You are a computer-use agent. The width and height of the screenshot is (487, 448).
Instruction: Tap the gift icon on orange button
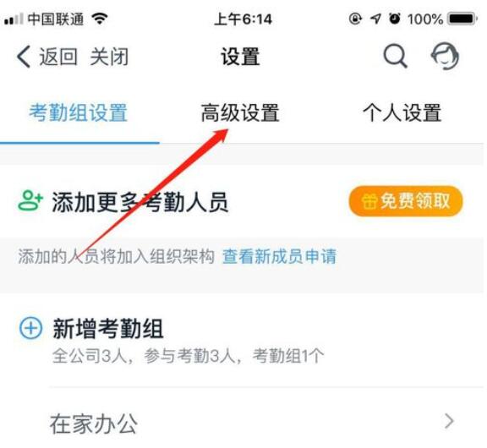tap(369, 201)
